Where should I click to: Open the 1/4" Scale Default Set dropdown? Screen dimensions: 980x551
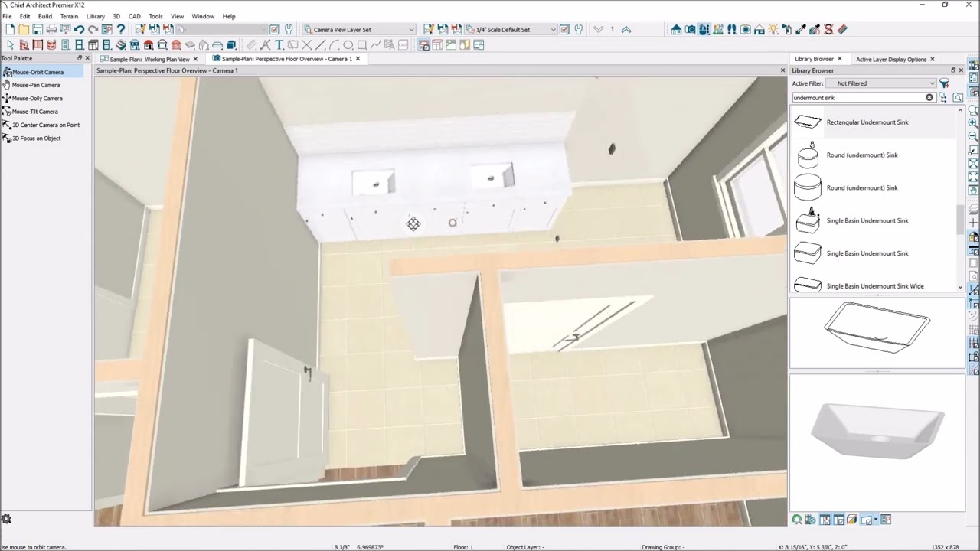511,30
